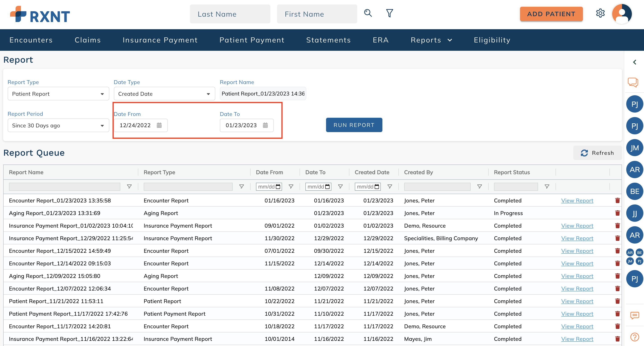
Task: Click the Report Status column filter icon
Action: point(547,187)
